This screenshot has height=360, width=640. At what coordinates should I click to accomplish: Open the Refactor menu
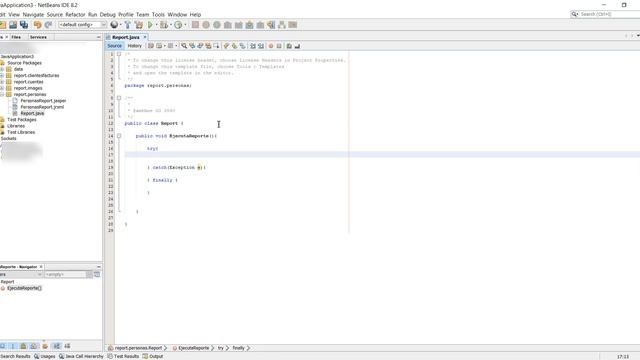click(75, 14)
